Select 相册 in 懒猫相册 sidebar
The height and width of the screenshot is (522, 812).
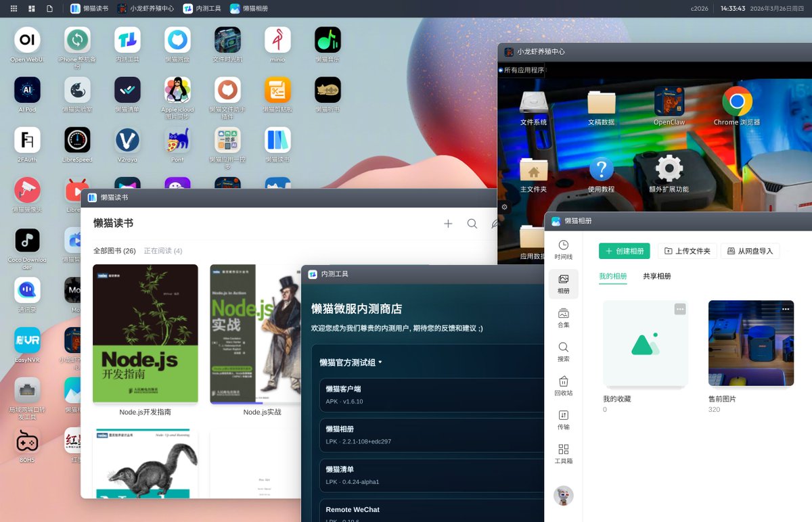563,283
